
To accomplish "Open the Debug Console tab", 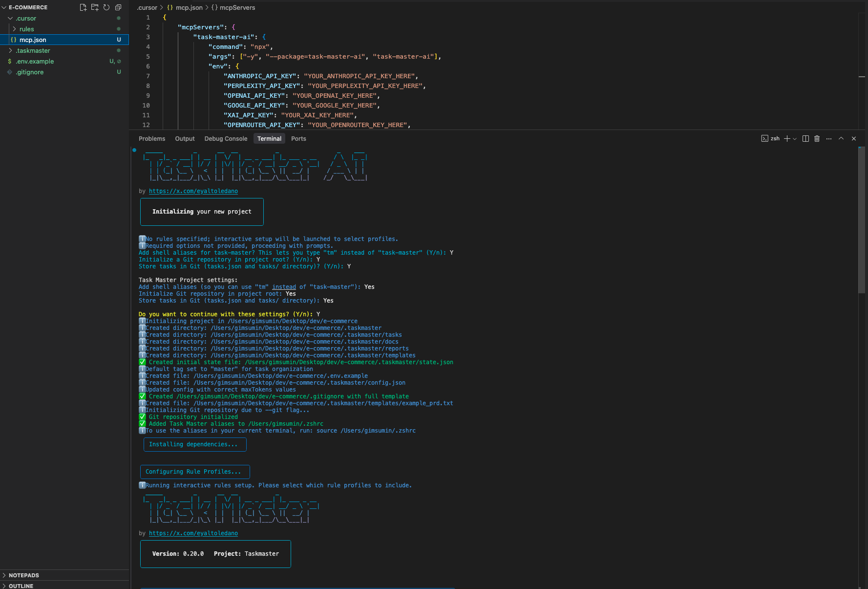I will [x=226, y=138].
